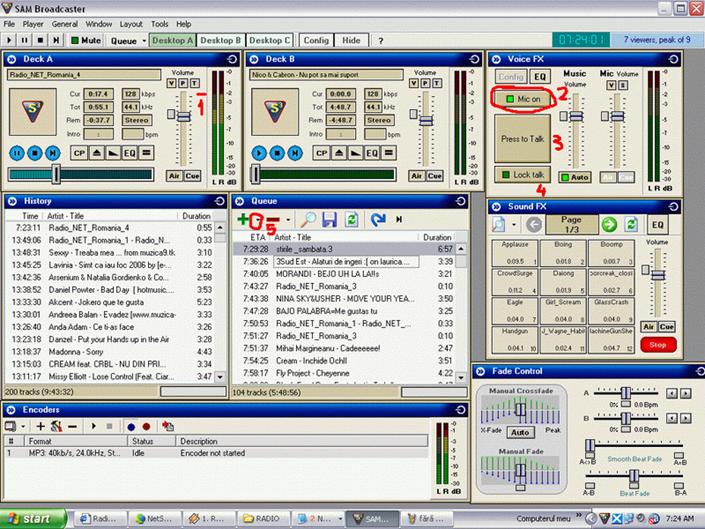This screenshot has width=705, height=529.
Task: Click the Deck A volume slider
Action: coord(182,117)
